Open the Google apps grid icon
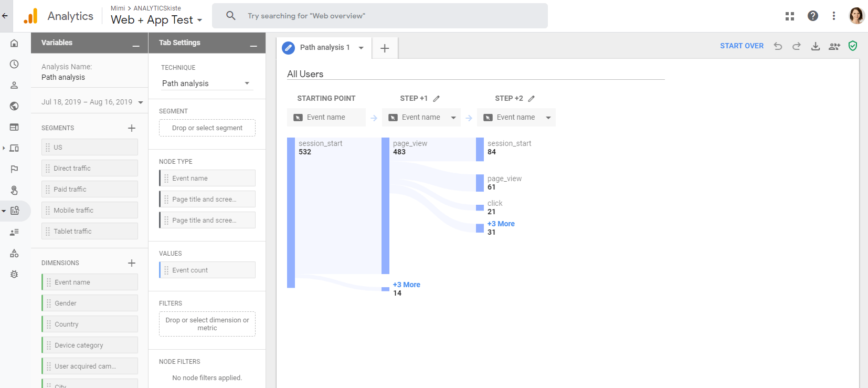The width and height of the screenshot is (868, 388). pos(789,16)
